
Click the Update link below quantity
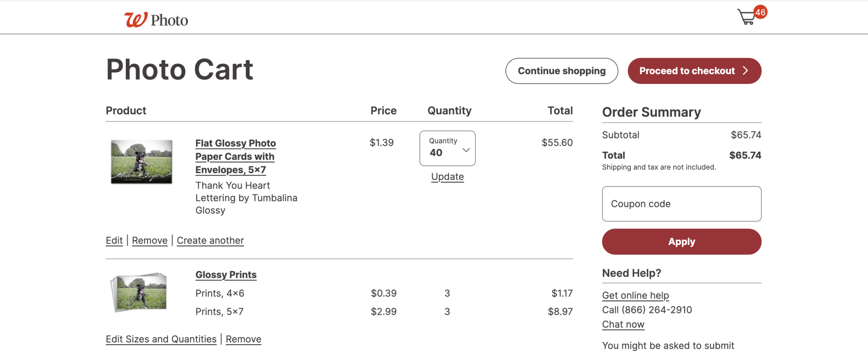coord(447,176)
